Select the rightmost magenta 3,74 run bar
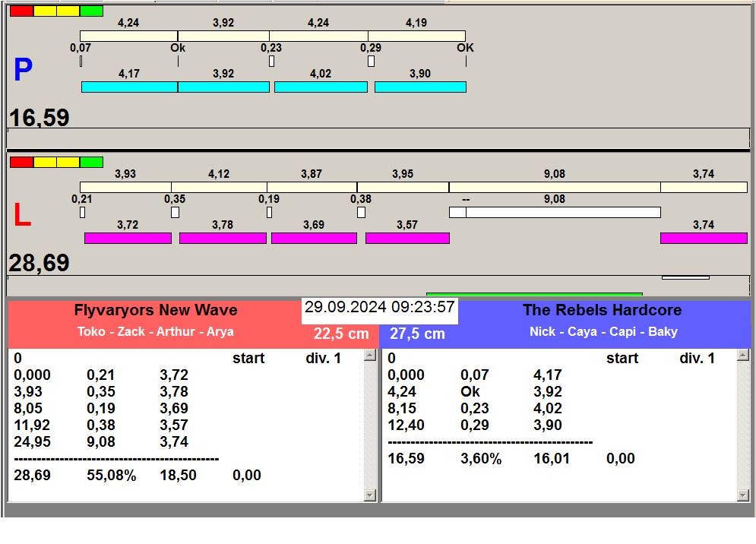The image size is (756, 544). pos(704,239)
